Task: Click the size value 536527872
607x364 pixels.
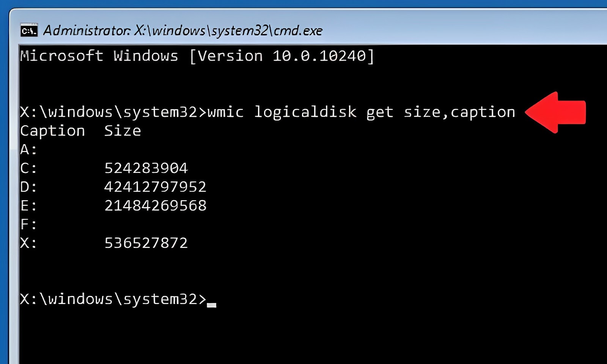Action: [146, 243]
